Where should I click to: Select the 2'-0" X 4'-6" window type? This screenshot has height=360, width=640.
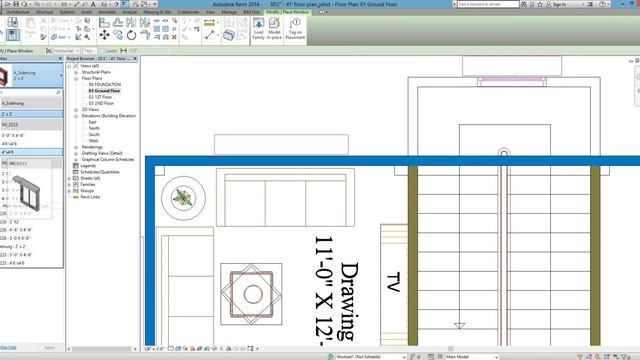click(x=31, y=135)
